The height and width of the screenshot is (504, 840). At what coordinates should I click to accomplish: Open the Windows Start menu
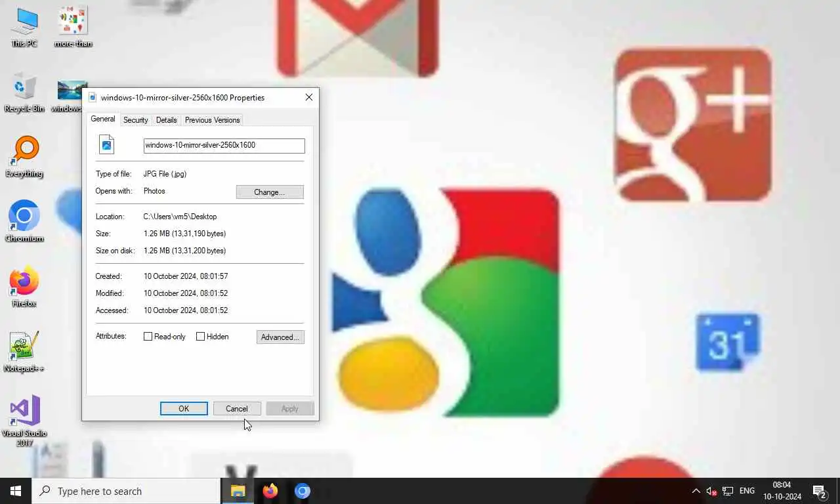click(x=16, y=491)
